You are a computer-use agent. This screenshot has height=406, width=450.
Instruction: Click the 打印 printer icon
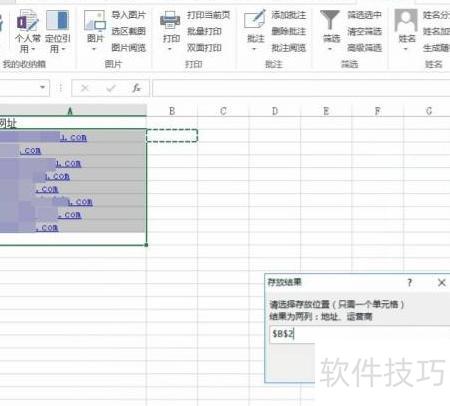click(170, 21)
